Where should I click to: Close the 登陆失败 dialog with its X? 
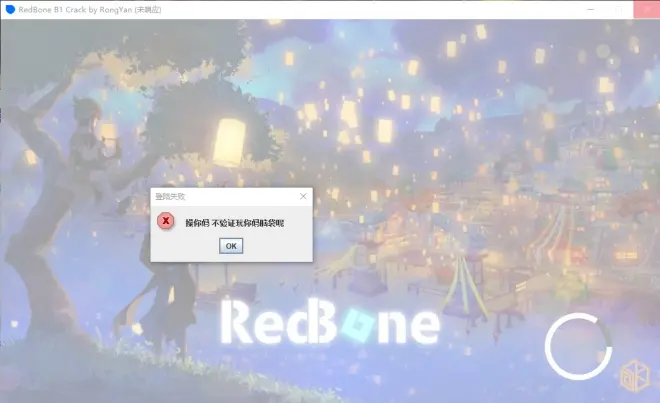pyautogui.click(x=303, y=197)
